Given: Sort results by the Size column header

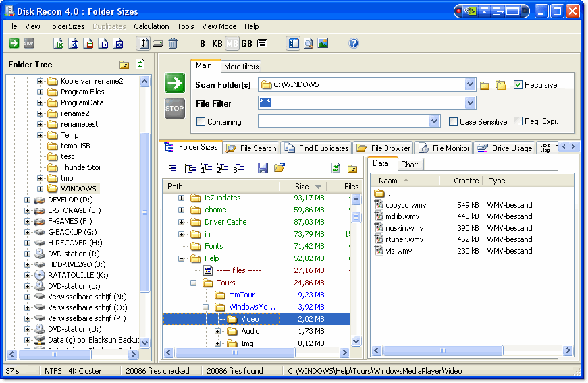Looking at the screenshot, I should tap(303, 187).
